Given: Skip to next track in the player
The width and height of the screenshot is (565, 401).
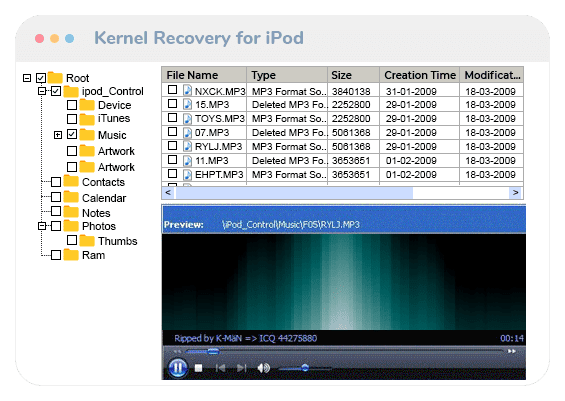Looking at the screenshot, I should (x=241, y=368).
